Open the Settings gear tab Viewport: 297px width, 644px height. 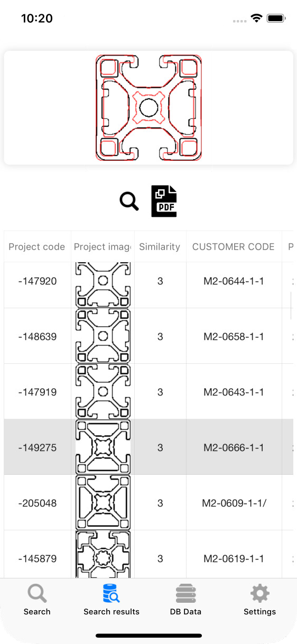[259, 600]
